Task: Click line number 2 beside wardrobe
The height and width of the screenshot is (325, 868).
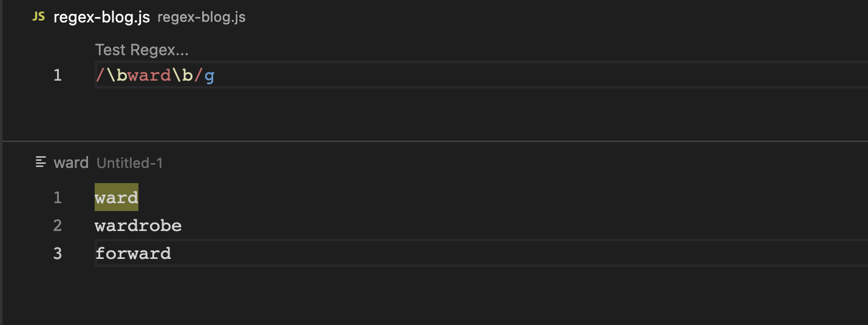Action: (58, 226)
